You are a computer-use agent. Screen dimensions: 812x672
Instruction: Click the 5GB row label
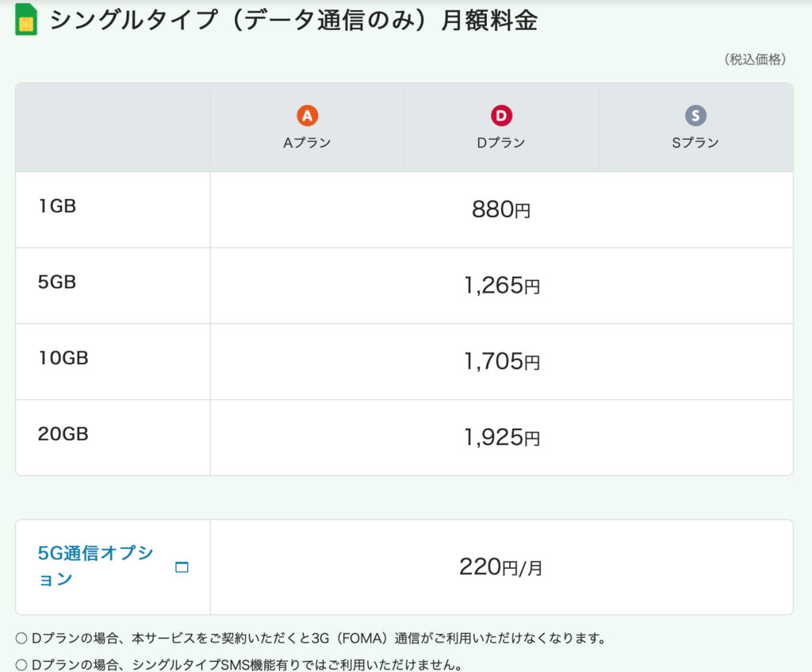tap(57, 282)
